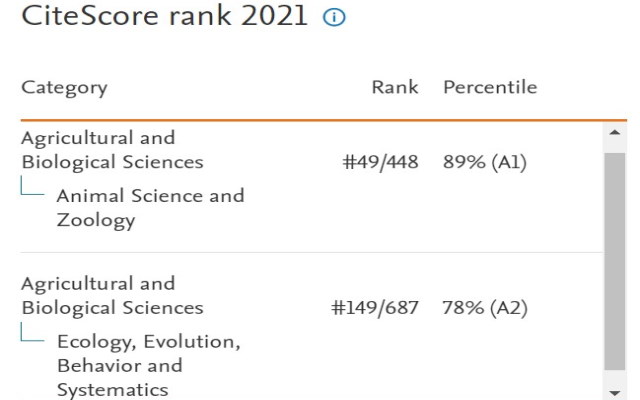The height and width of the screenshot is (400, 640).
Task: Click the Percentile column header
Action: tap(490, 87)
